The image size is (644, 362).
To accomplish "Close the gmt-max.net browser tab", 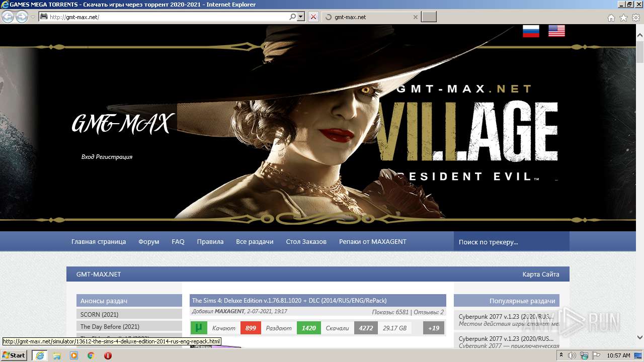I will (x=415, y=17).
